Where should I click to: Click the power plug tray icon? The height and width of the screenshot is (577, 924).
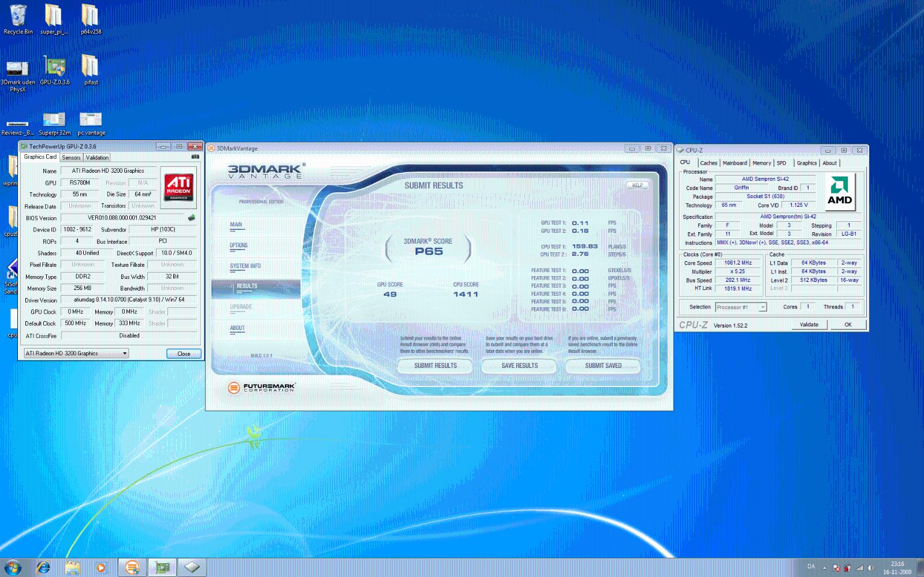[848, 568]
